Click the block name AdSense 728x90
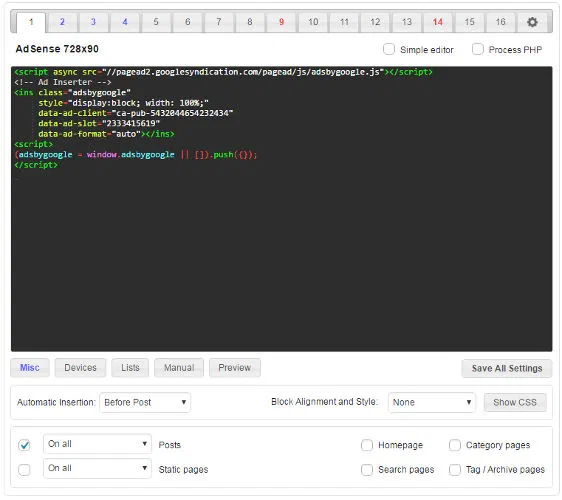The height and width of the screenshot is (500, 562). [57, 49]
